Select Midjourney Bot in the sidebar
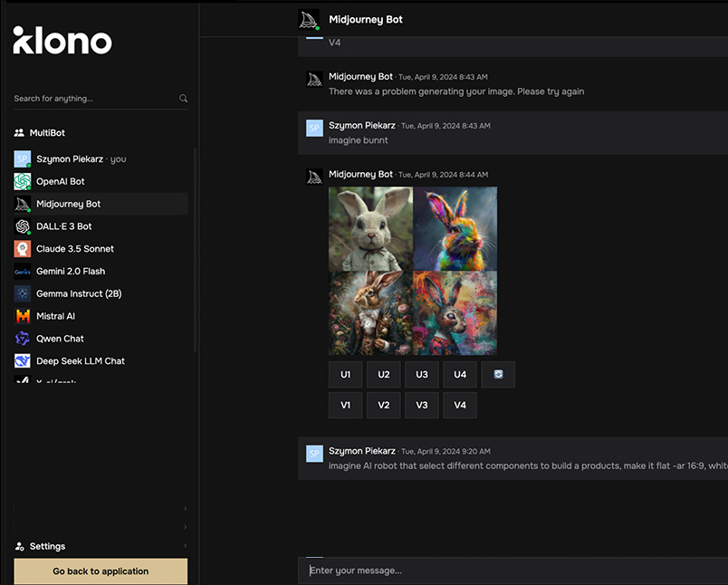The width and height of the screenshot is (728, 585). [101, 204]
